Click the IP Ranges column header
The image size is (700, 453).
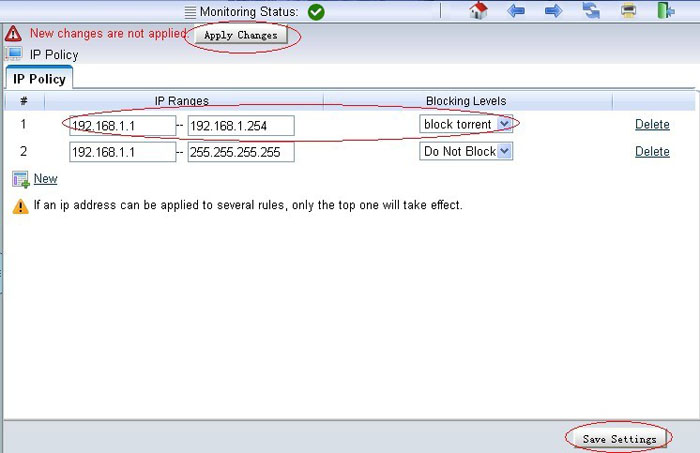[x=182, y=101]
